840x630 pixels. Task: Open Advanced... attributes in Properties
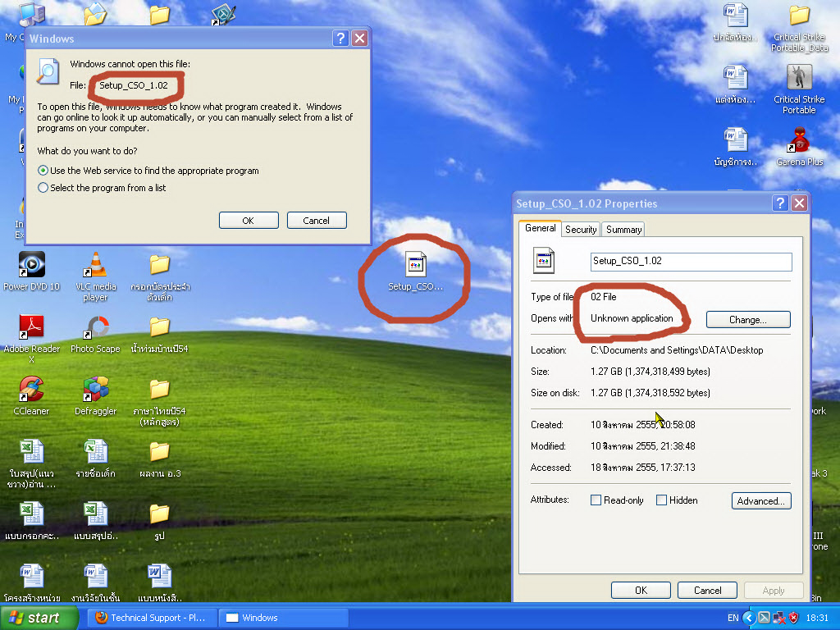coord(760,501)
